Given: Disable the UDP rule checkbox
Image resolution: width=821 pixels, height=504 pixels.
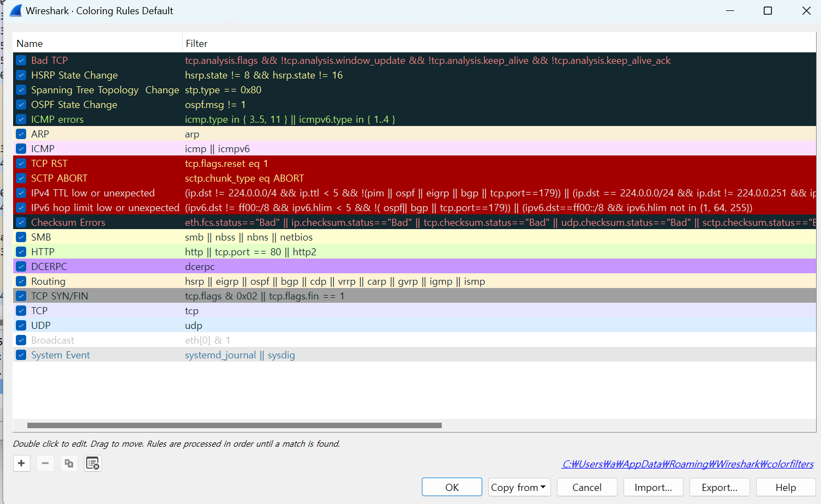Looking at the screenshot, I should coord(21,326).
